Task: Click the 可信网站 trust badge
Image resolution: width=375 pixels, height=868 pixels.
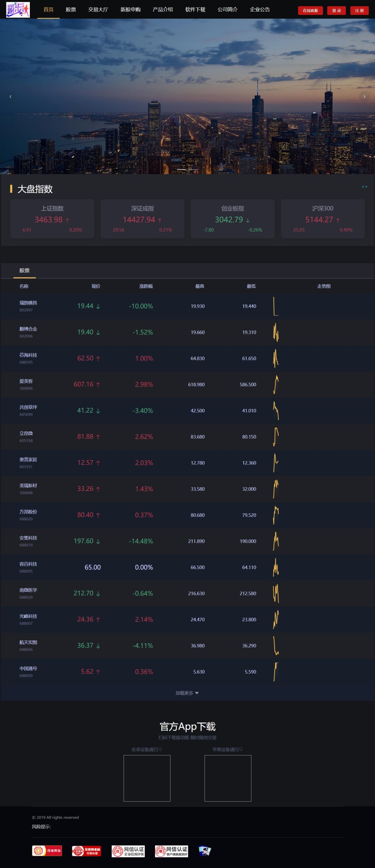Action: 47,850
